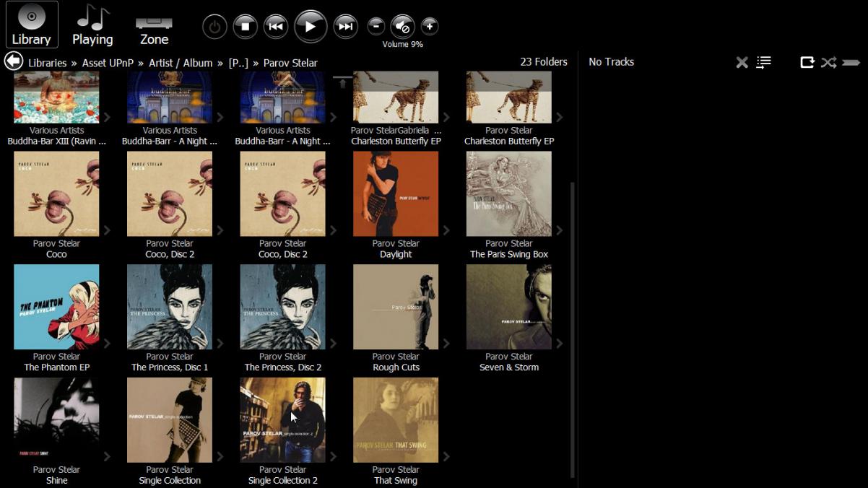Clear the playlist with the X icon
Screen dimensions: 868x488
pos(742,63)
